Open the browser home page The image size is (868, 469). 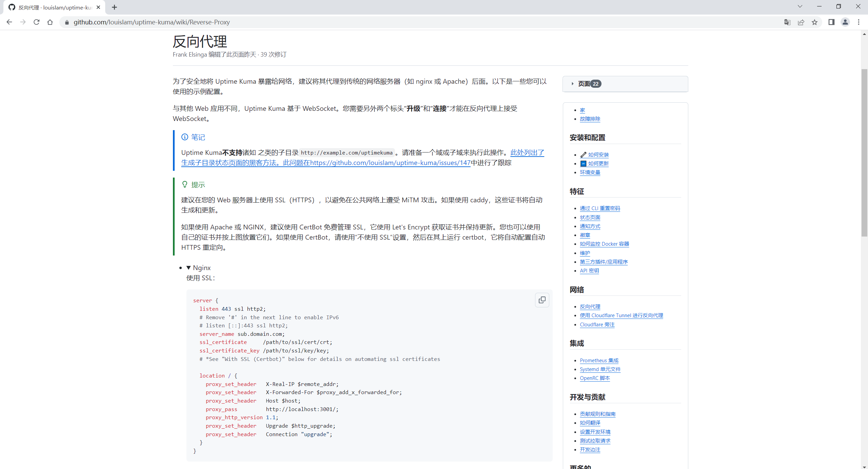(50, 22)
